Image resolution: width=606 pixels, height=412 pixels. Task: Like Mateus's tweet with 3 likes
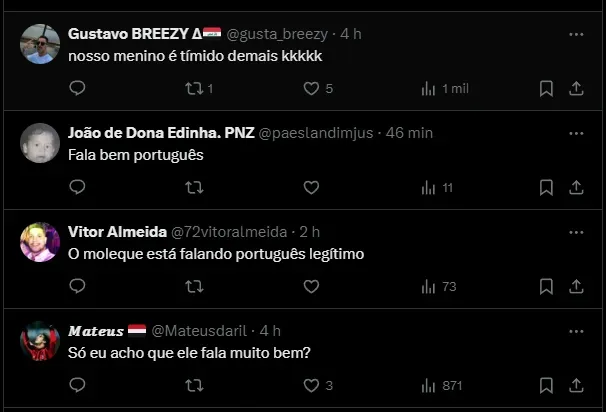(311, 385)
